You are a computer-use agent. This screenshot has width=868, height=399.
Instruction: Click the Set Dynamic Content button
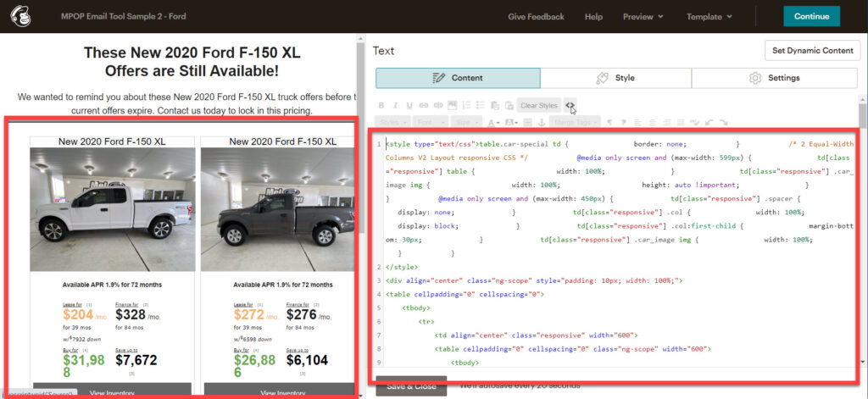point(812,50)
